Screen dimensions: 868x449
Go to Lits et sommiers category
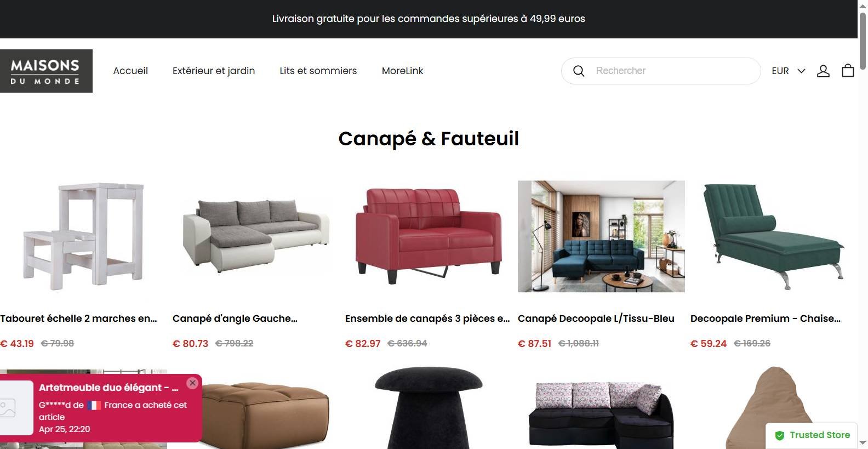click(318, 71)
